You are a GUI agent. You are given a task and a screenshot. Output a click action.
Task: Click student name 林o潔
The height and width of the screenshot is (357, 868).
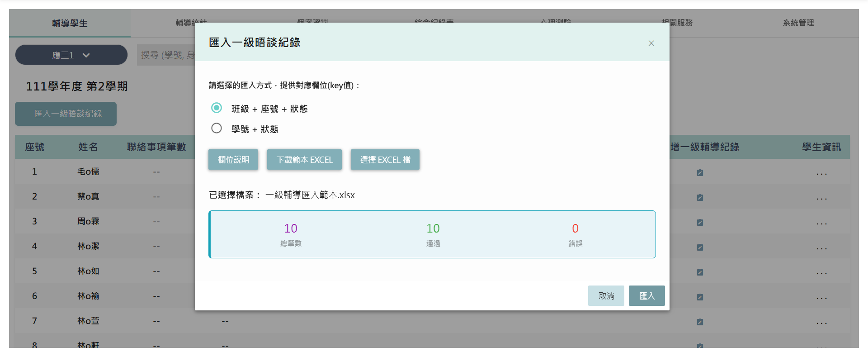click(88, 246)
